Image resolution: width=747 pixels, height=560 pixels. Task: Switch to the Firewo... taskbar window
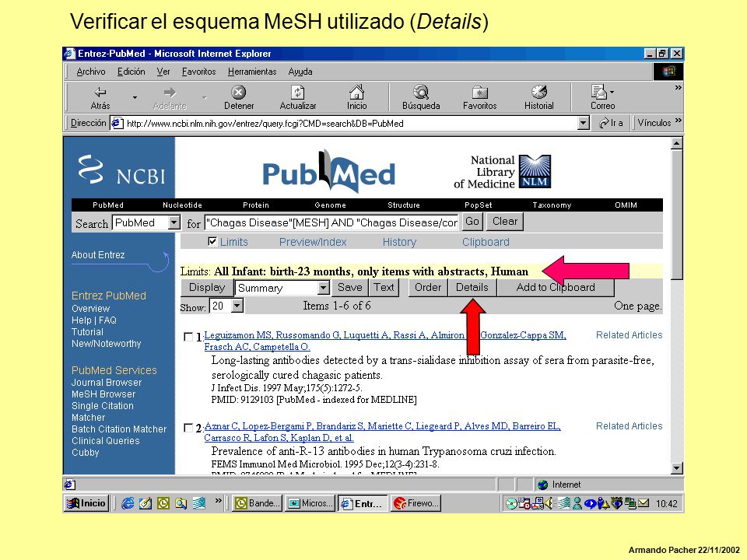pyautogui.click(x=416, y=503)
